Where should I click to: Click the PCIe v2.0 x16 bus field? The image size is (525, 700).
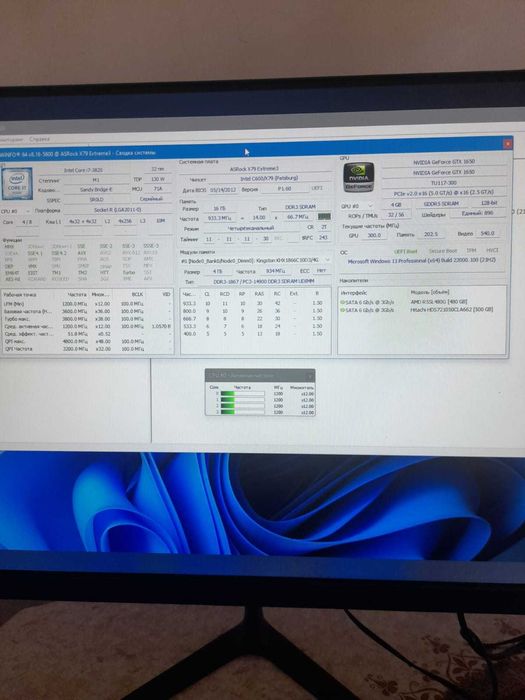click(444, 193)
